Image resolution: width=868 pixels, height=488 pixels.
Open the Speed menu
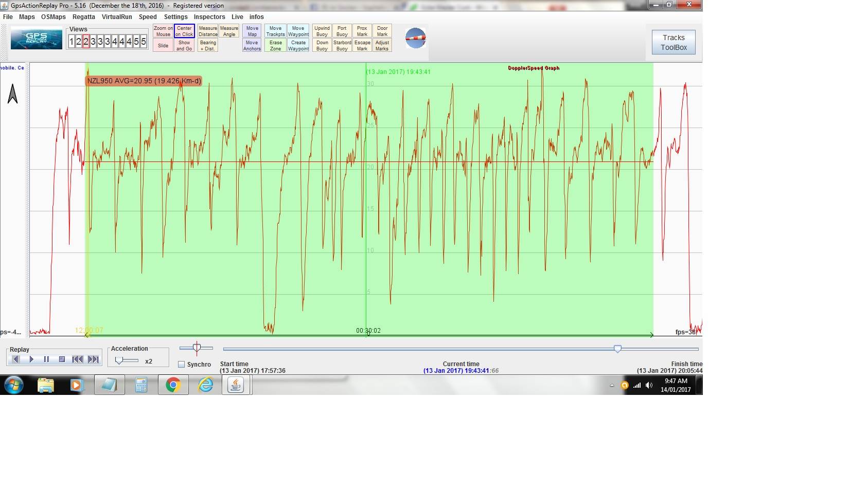tap(148, 17)
